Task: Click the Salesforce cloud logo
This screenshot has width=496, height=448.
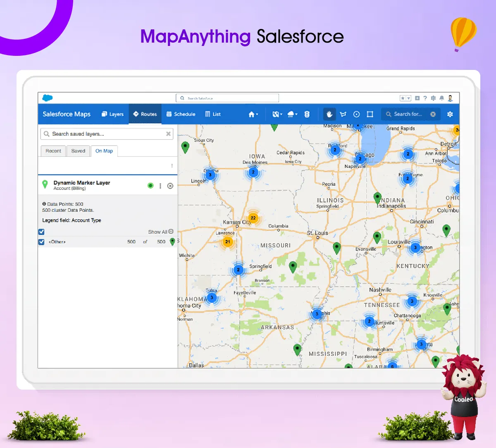Action: click(x=48, y=98)
